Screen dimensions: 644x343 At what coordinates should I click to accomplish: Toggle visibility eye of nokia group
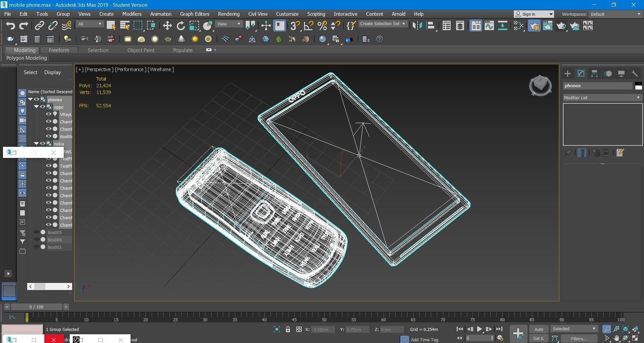(x=42, y=144)
